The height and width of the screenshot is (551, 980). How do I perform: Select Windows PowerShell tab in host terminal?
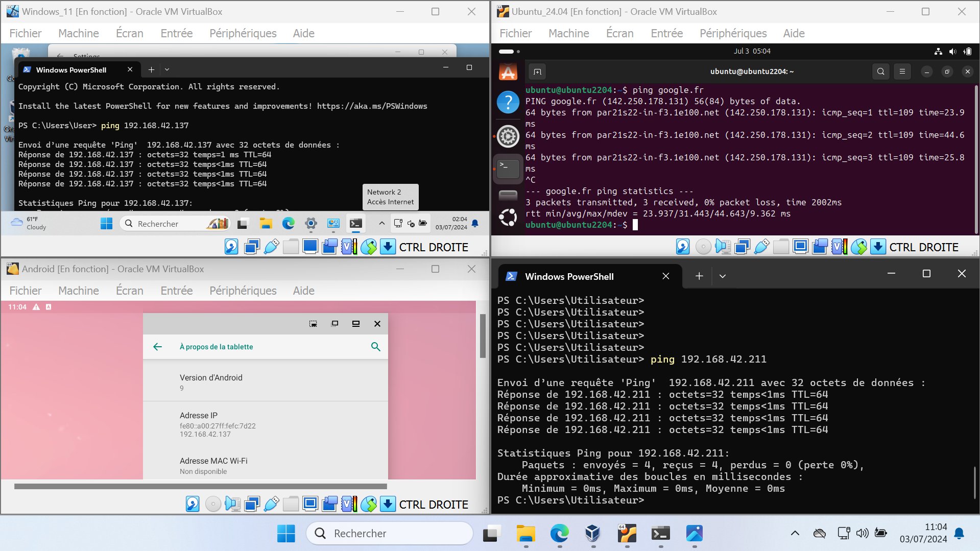(x=590, y=276)
